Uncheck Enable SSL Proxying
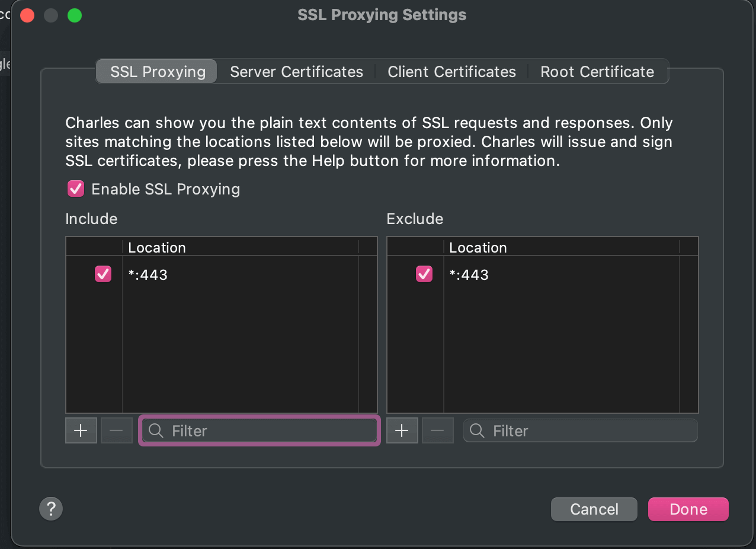Image resolution: width=756 pixels, height=549 pixels. pyautogui.click(x=76, y=189)
